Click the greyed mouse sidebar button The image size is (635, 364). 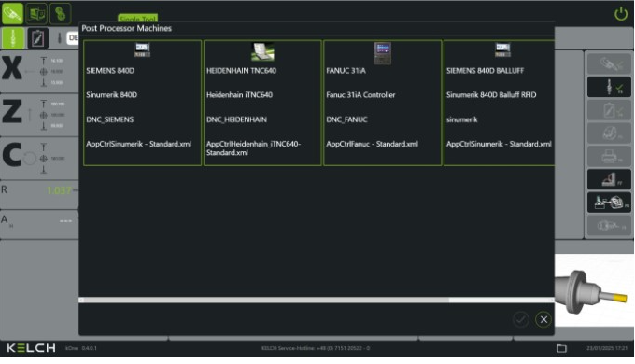[609, 133]
